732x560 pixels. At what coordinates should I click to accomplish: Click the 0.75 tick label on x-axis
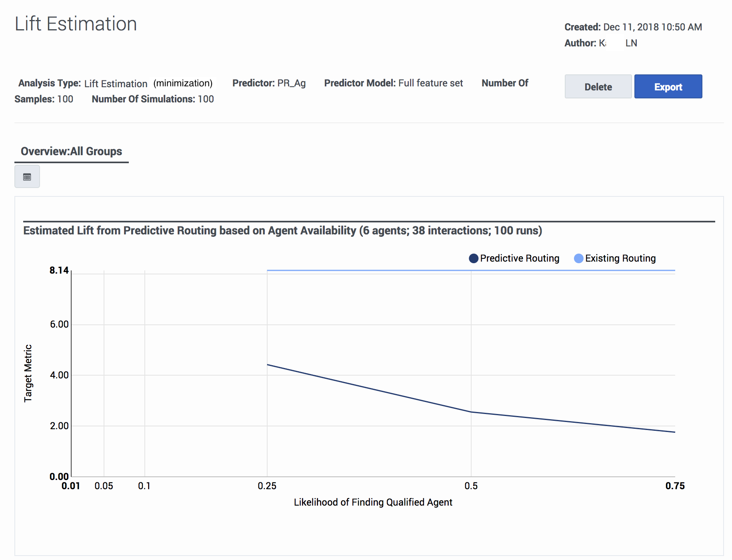pyautogui.click(x=675, y=486)
